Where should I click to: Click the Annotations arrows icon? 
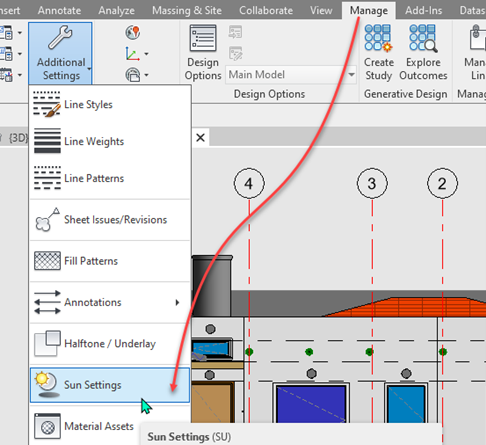coord(47,302)
